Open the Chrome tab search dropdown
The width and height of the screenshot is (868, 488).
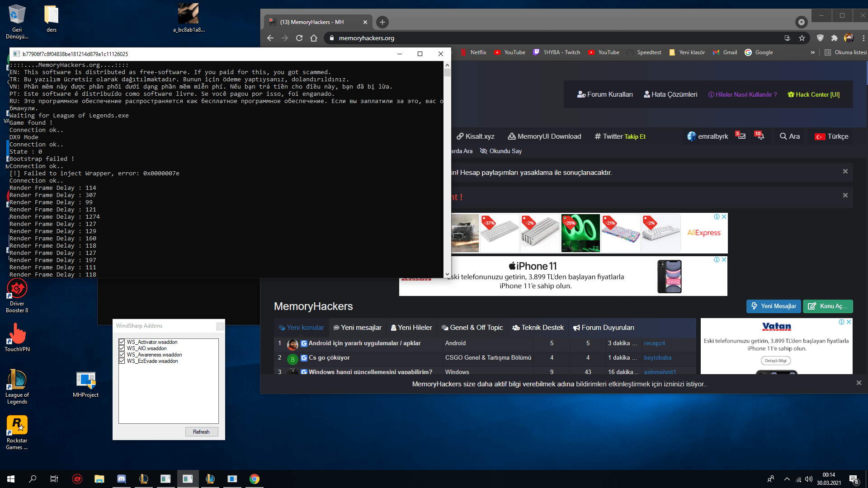pos(801,22)
